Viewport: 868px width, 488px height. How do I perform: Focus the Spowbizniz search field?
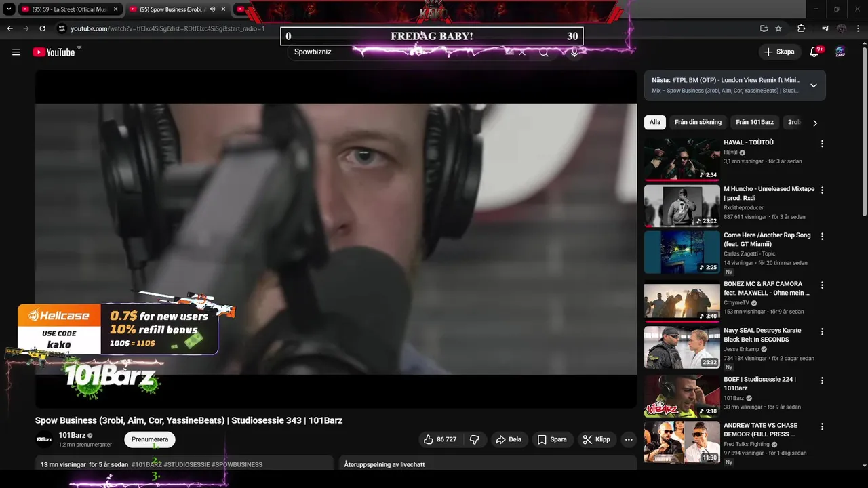[400, 52]
